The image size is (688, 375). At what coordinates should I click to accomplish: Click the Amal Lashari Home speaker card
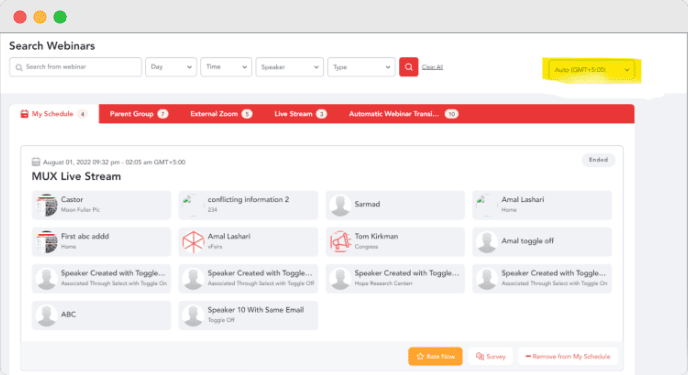(542, 205)
